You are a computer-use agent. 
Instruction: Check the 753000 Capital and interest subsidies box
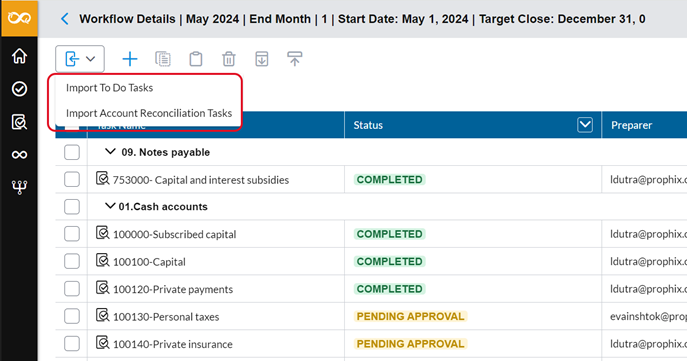click(72, 179)
